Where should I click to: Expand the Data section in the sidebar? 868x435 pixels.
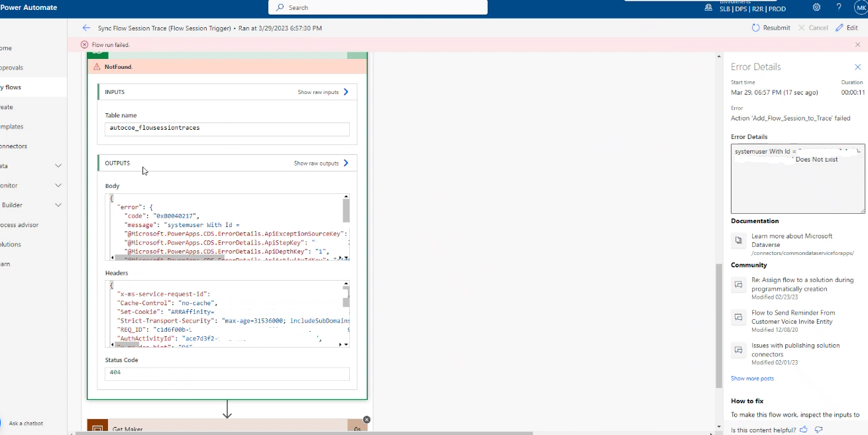point(58,166)
